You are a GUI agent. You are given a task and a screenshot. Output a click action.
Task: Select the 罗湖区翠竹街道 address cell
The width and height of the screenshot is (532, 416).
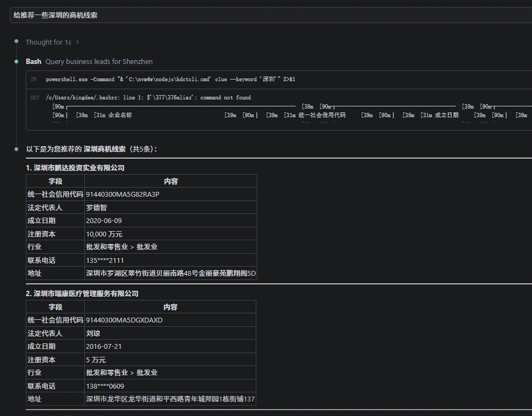[170, 273]
